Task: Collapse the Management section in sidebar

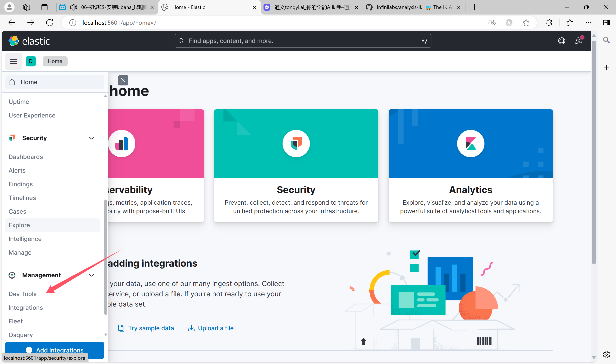Action: [x=91, y=275]
